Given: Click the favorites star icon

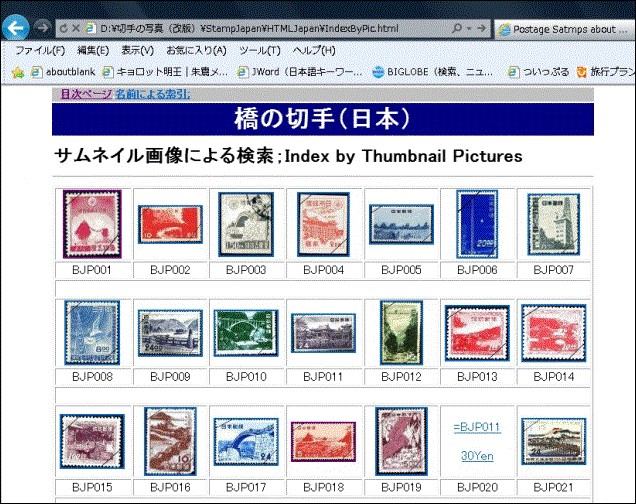Looking at the screenshot, I should click(x=18, y=72).
